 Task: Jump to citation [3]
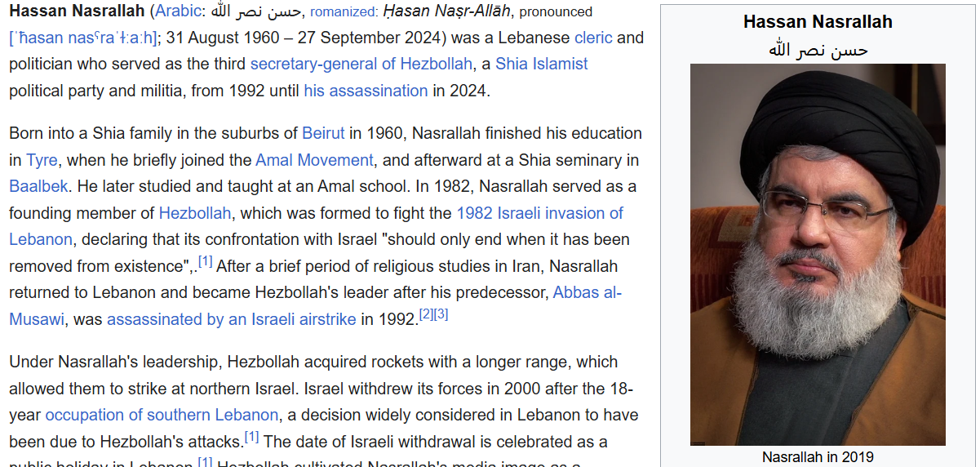(x=441, y=314)
